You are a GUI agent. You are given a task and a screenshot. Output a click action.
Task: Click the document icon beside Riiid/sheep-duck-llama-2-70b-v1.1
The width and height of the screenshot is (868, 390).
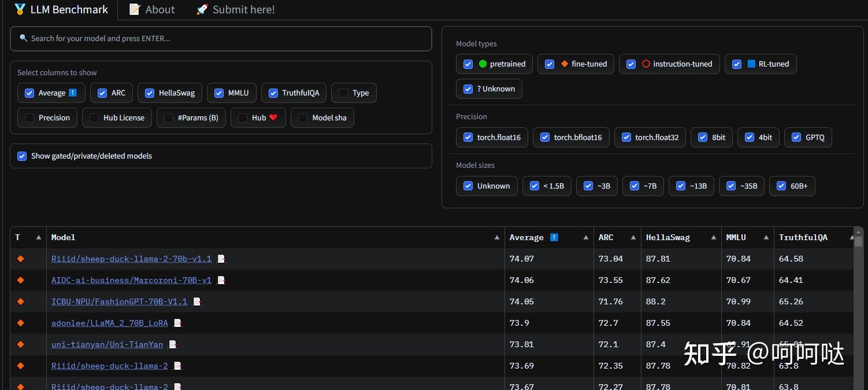click(221, 259)
